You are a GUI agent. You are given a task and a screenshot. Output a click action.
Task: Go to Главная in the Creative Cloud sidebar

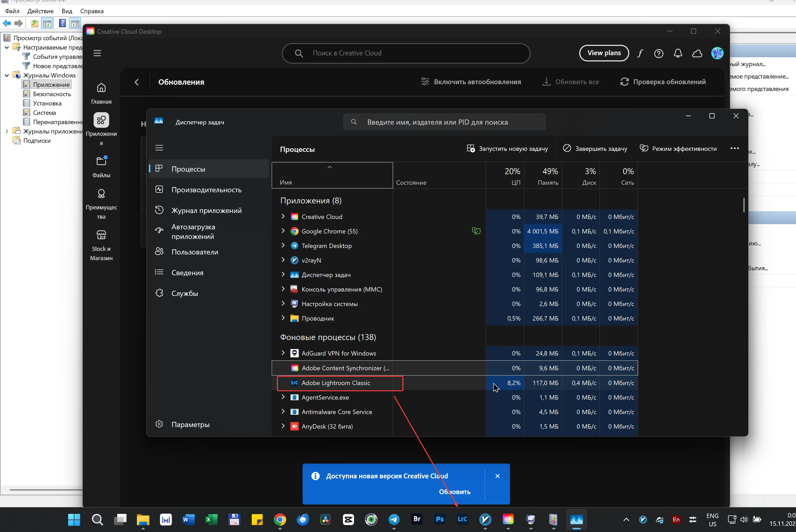[x=101, y=93]
